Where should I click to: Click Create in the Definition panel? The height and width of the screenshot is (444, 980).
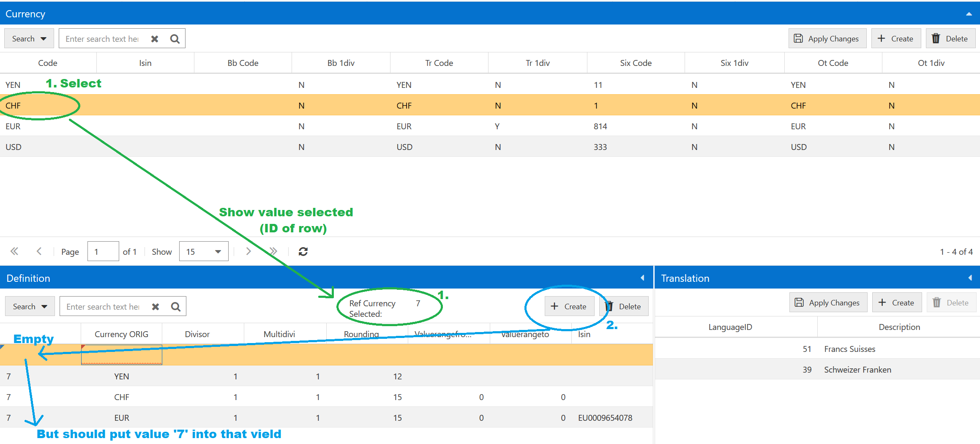tap(569, 306)
